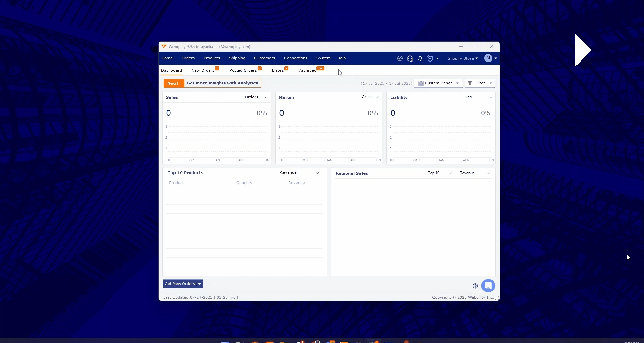
Task: Click the Webgility 9.9.4 title bar text
Action: (210, 47)
